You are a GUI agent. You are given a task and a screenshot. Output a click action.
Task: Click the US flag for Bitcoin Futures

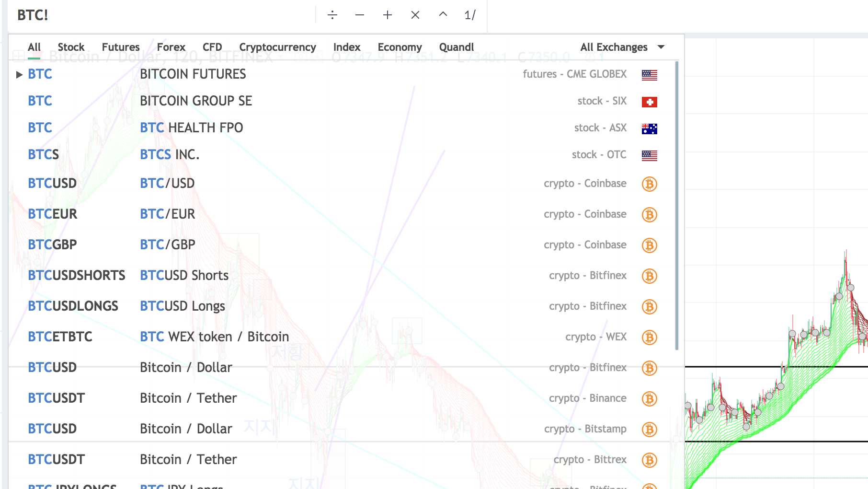(650, 75)
